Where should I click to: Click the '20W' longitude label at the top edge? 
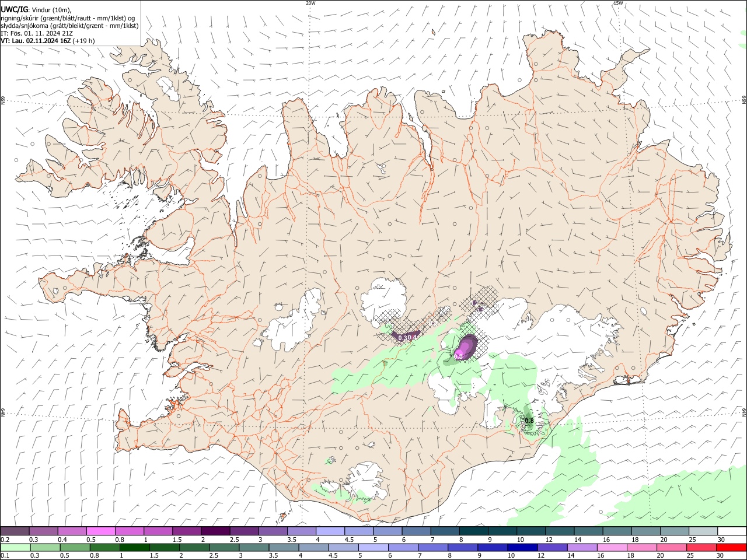[x=310, y=3]
